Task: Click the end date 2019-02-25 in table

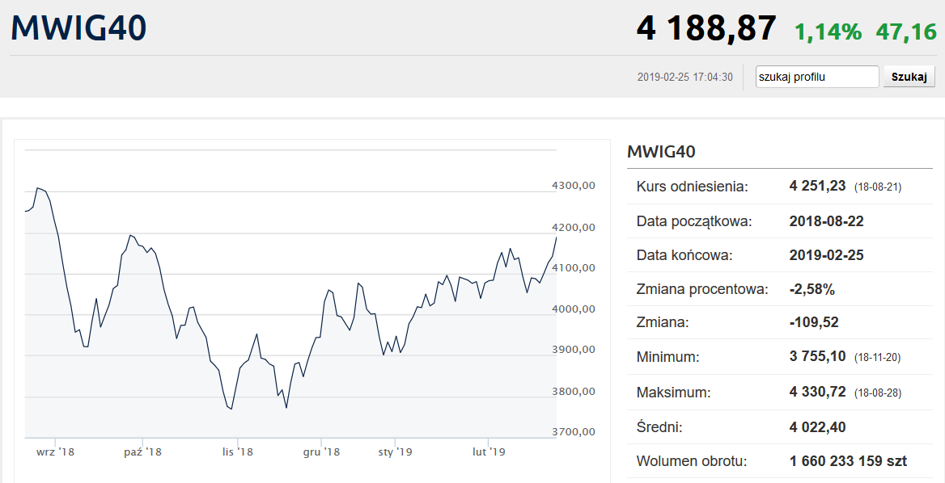Action: pos(826,255)
